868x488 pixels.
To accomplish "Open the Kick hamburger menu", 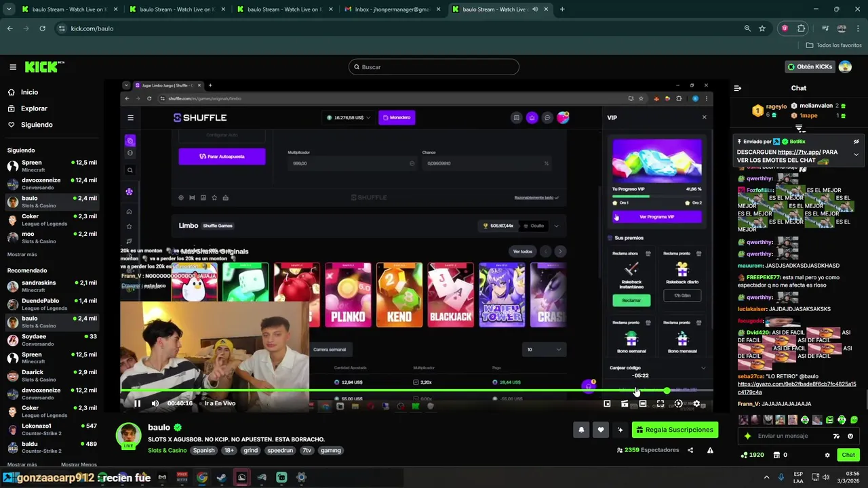I will [x=13, y=67].
